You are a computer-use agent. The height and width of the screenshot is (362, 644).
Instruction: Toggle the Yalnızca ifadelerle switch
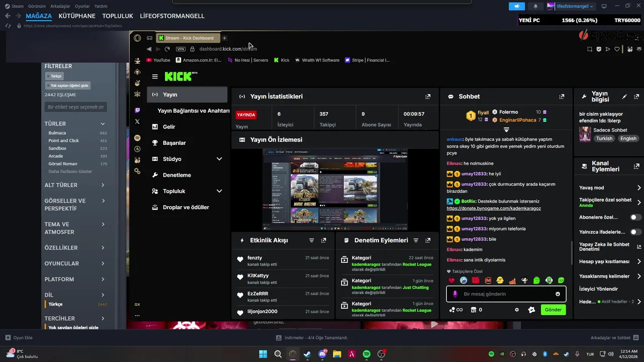pos(636,232)
